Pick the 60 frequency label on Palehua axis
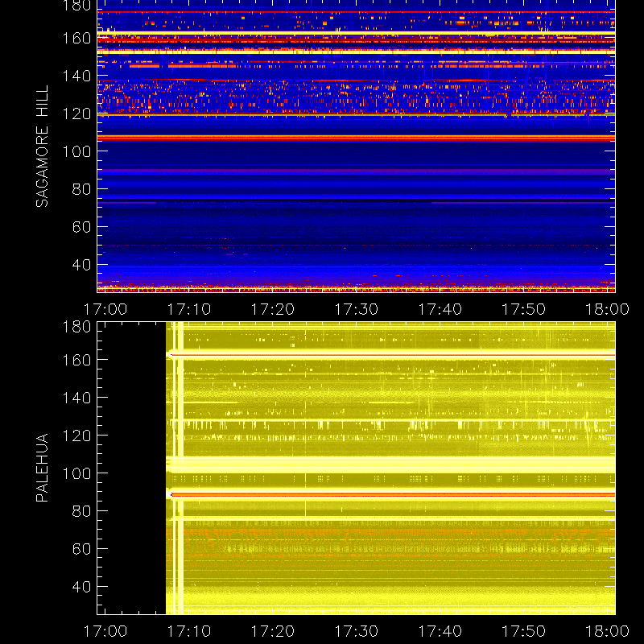Screen dimensions: 644x644 pyautogui.click(x=81, y=549)
